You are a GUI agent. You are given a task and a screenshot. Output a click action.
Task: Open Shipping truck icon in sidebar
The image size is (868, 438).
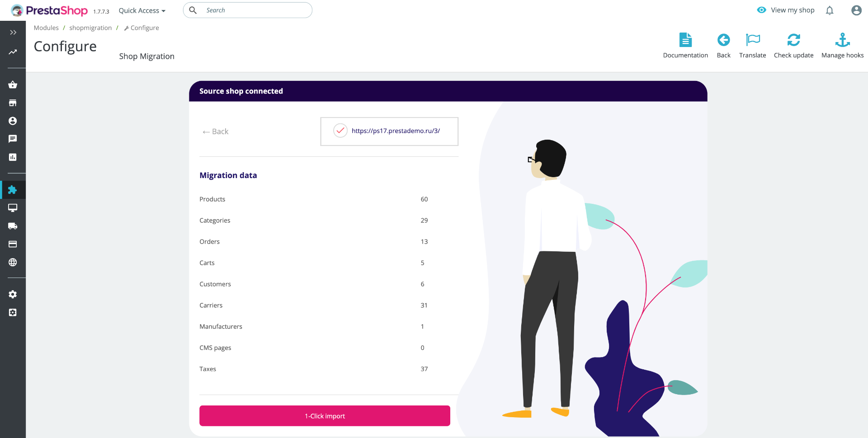click(13, 226)
